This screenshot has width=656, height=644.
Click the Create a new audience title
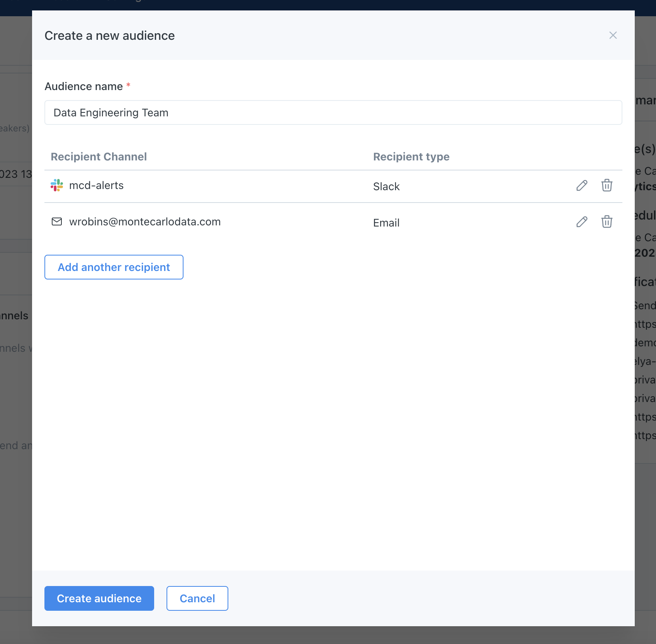click(x=110, y=36)
